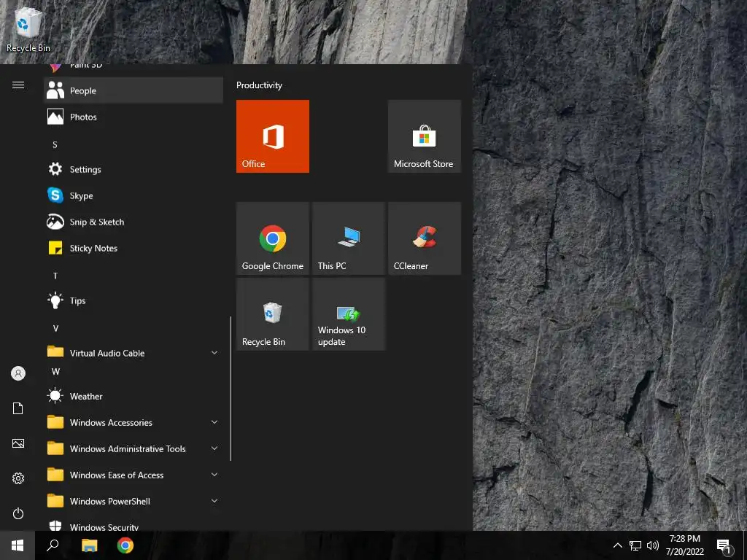Show hidden icons in the system tray
Viewport: 747px width, 560px height.
pyautogui.click(x=617, y=545)
